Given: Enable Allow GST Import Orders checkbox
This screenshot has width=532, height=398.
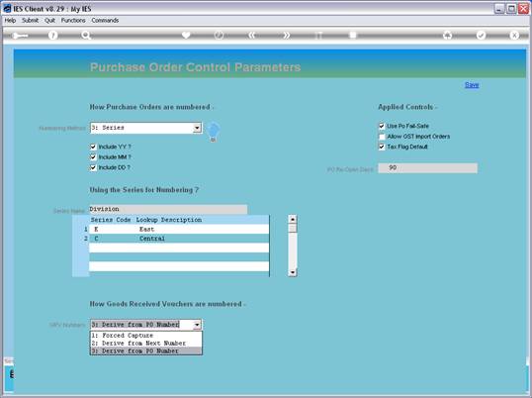Looking at the screenshot, I should (382, 137).
